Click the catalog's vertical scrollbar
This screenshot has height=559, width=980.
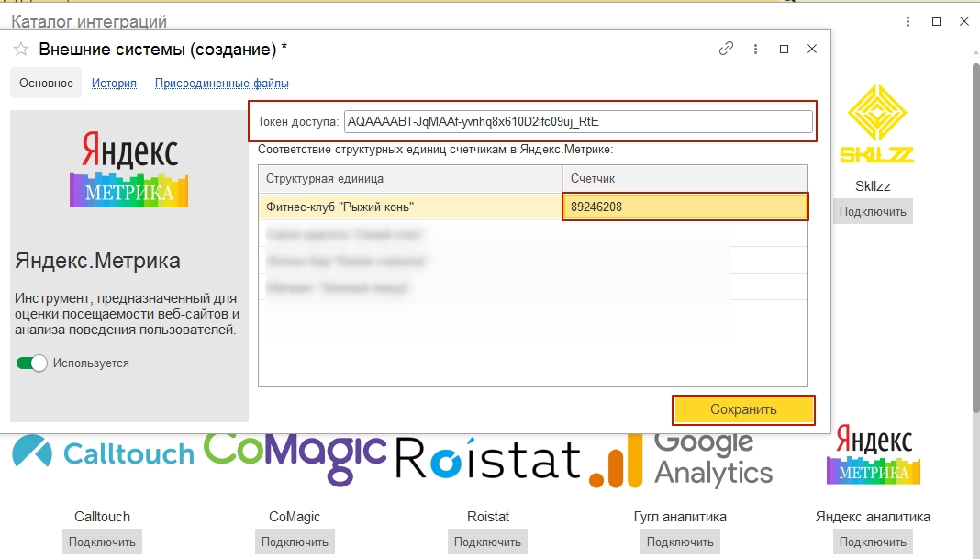pyautogui.click(x=975, y=238)
